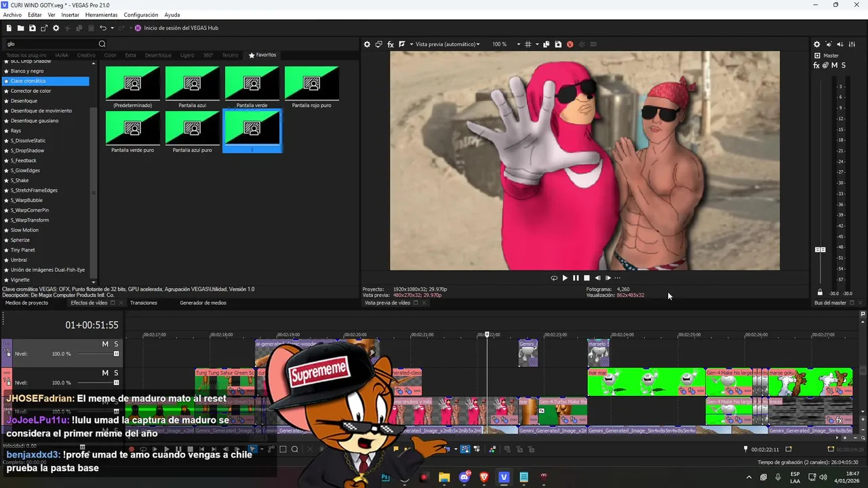This screenshot has width=868, height=488.
Task: Mute the top video track
Action: click(x=105, y=344)
